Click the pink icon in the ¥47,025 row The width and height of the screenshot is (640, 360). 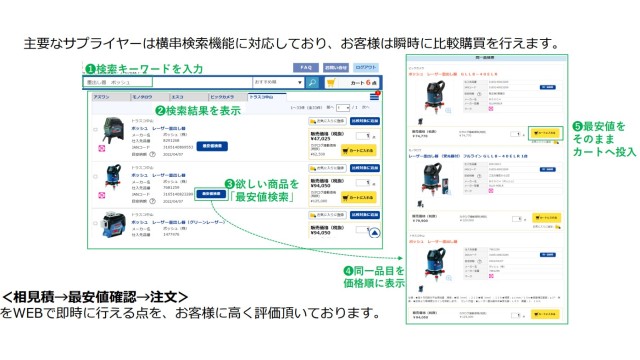point(102,148)
